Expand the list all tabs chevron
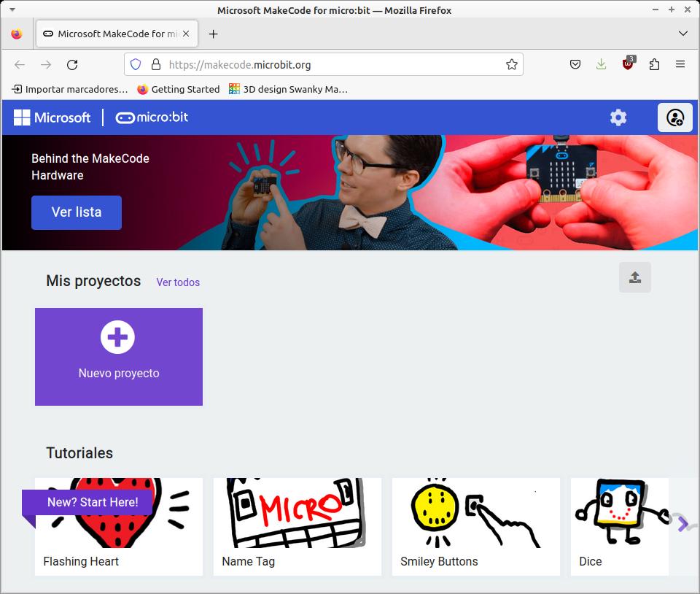700x594 pixels. pyautogui.click(x=682, y=34)
